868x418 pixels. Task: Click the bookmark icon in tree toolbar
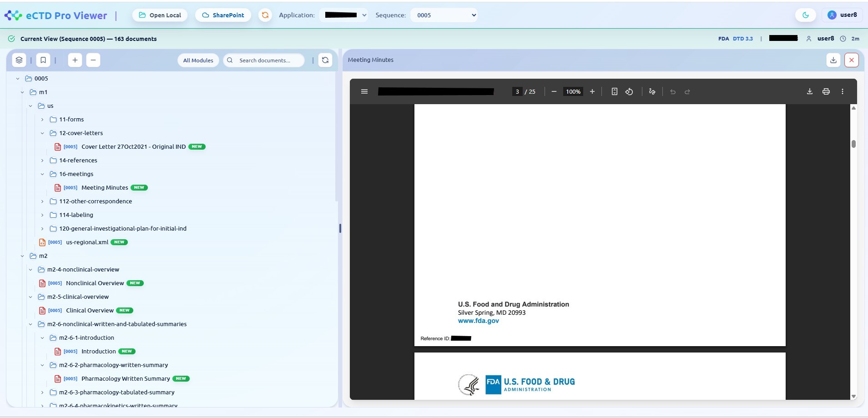[43, 60]
